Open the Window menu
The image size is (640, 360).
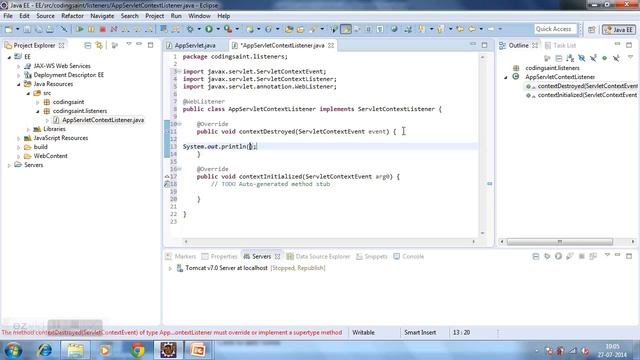[199, 16]
